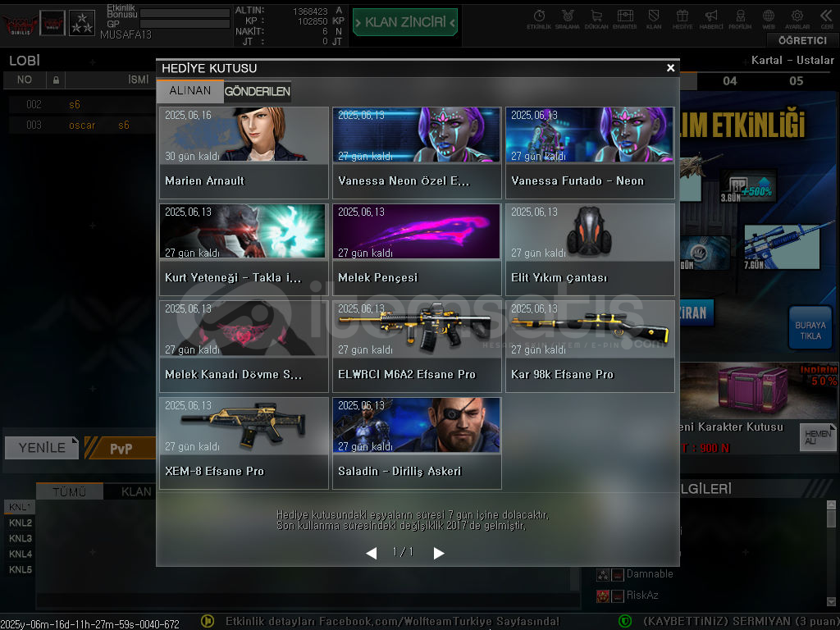Select channel KNL4
Image resolution: width=840 pixels, height=630 pixels.
(20, 554)
